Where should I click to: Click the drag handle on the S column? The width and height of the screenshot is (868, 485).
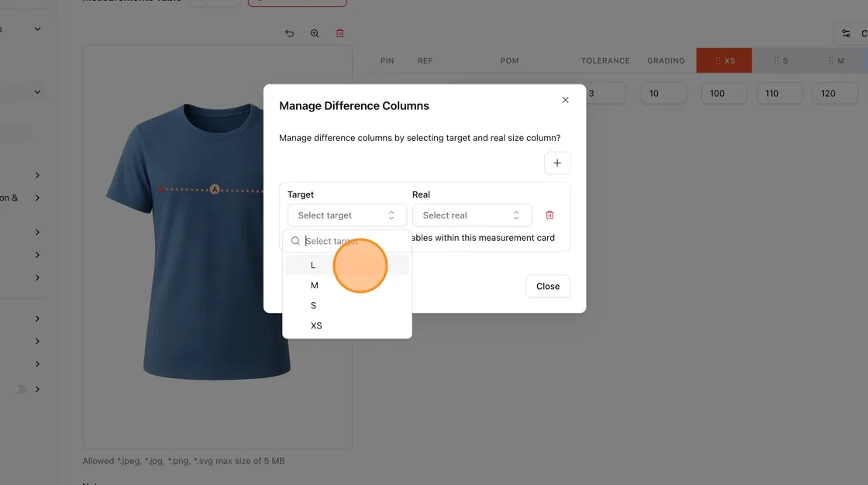[776, 61]
